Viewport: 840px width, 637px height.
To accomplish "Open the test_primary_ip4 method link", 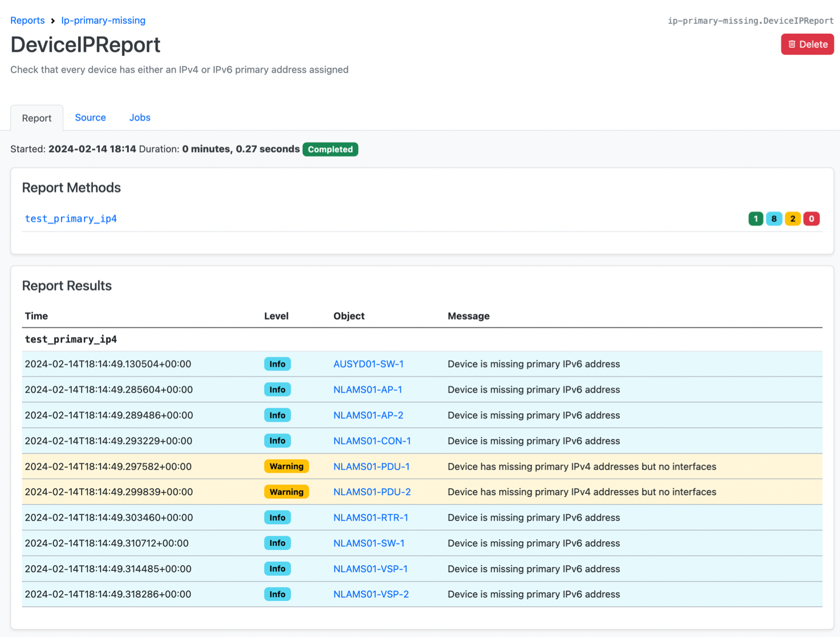I will (71, 218).
